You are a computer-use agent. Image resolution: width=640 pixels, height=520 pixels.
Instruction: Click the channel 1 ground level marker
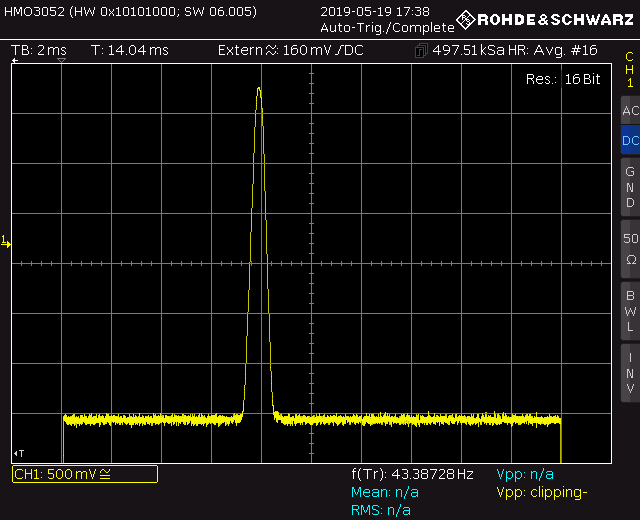5,241
